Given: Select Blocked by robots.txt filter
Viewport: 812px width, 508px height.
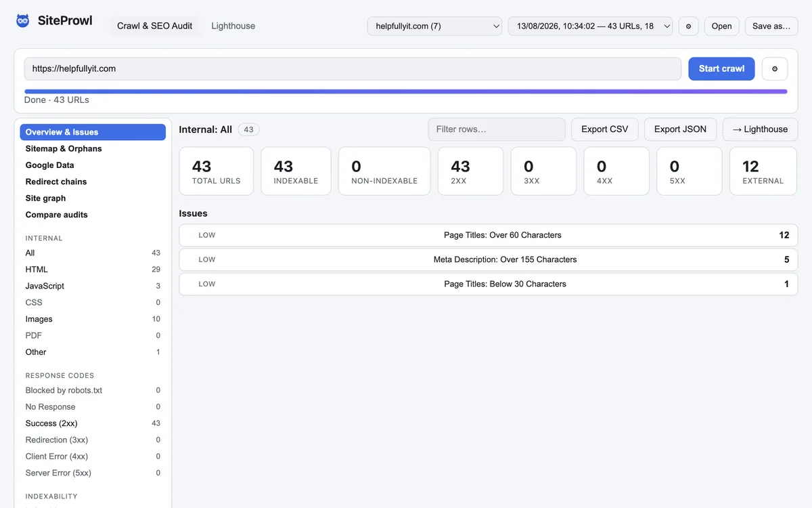Looking at the screenshot, I should (x=93, y=390).
